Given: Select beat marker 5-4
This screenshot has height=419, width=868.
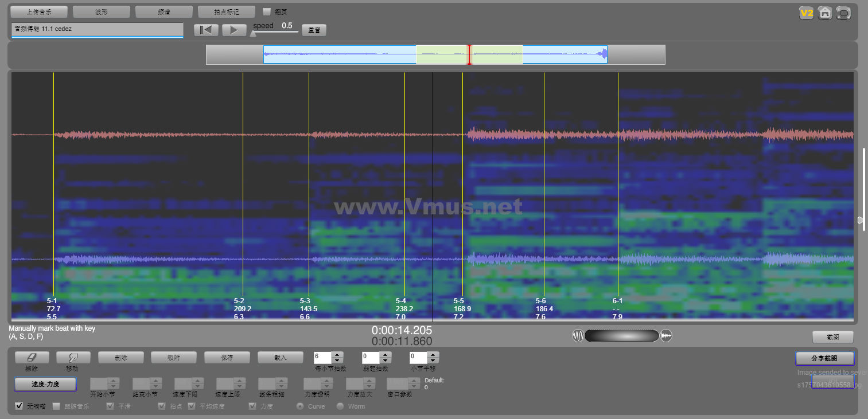Looking at the screenshot, I should (401, 300).
